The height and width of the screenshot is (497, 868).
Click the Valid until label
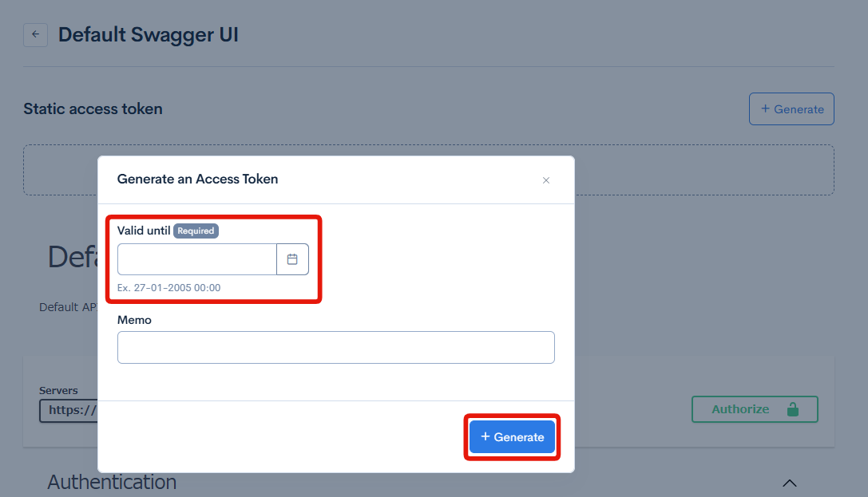tap(144, 231)
